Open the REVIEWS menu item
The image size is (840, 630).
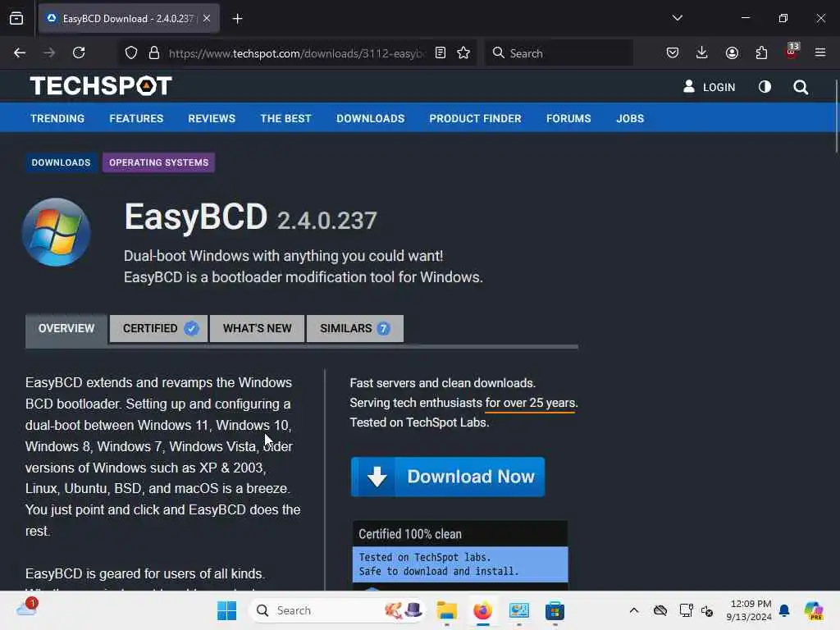click(212, 118)
